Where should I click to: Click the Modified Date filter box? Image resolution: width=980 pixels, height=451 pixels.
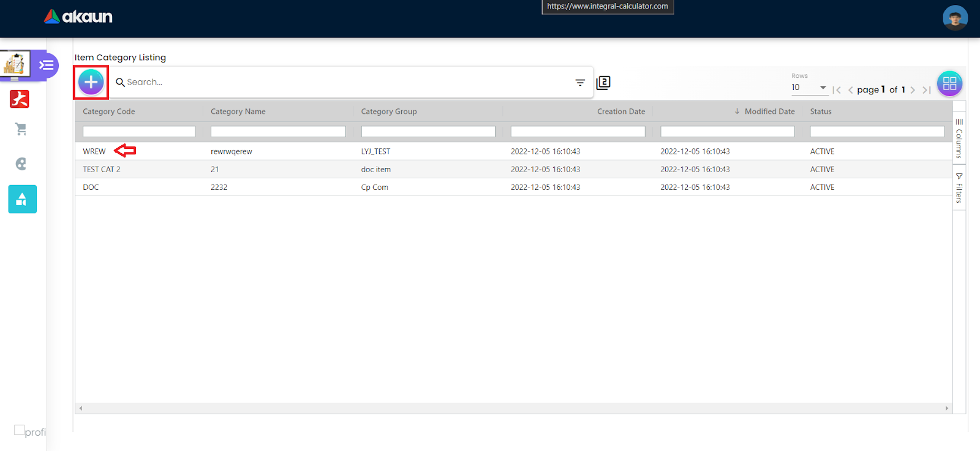pyautogui.click(x=728, y=132)
